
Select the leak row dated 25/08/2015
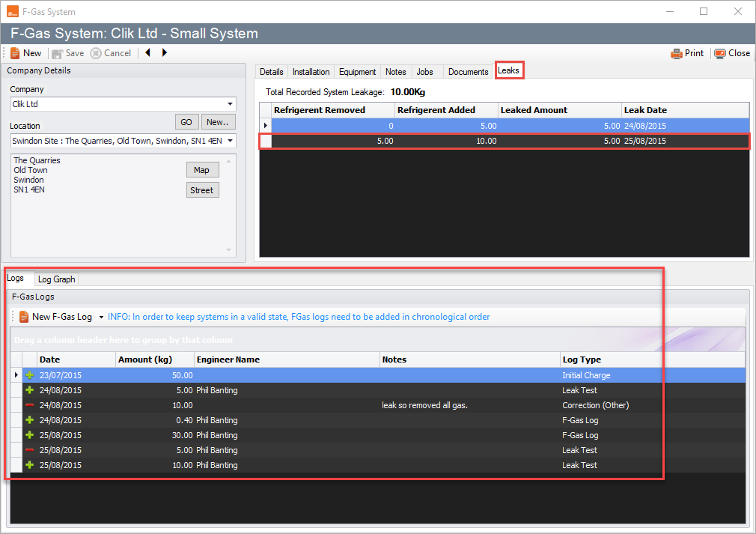[504, 141]
